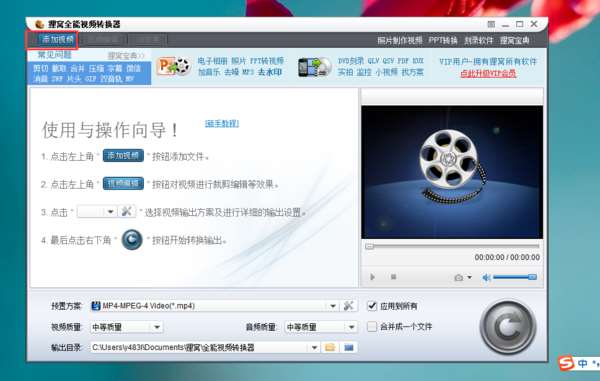
Task: Open the 视频质量 dropdown
Action: 157,327
